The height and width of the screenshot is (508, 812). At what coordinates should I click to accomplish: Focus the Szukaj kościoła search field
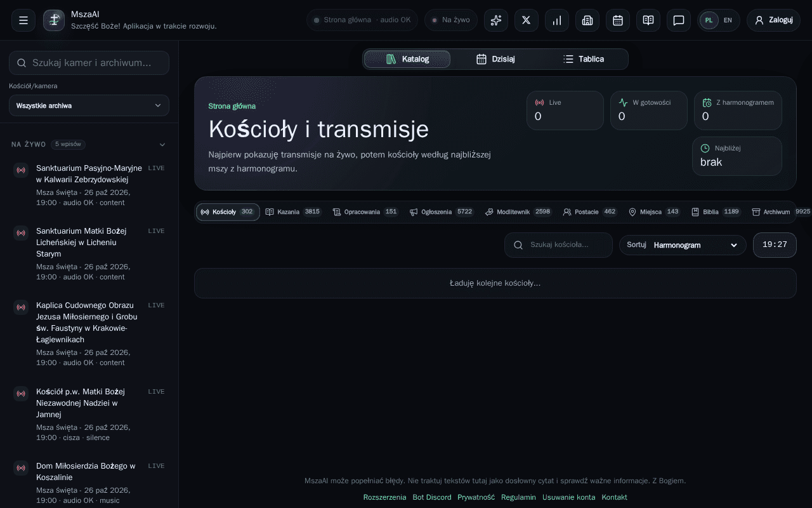[558, 245]
